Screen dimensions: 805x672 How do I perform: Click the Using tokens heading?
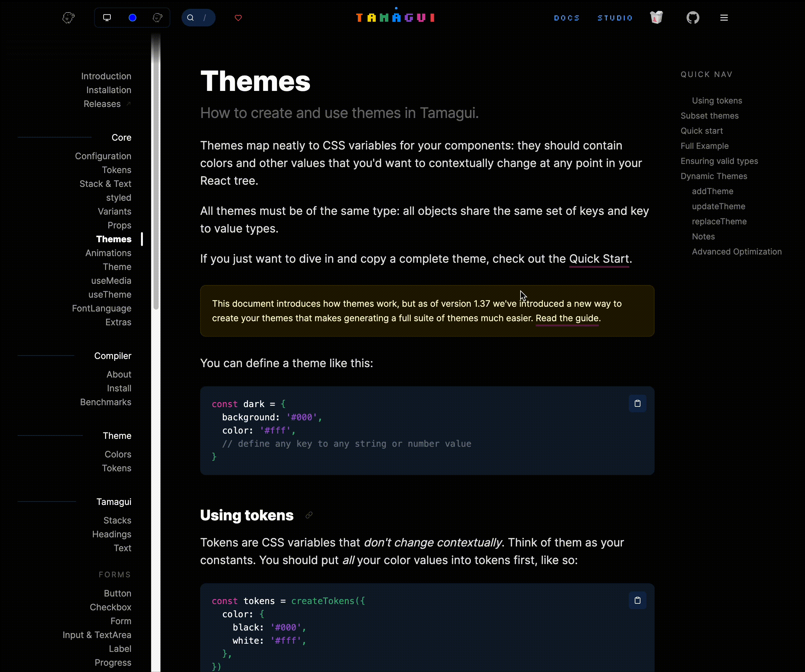point(246,515)
